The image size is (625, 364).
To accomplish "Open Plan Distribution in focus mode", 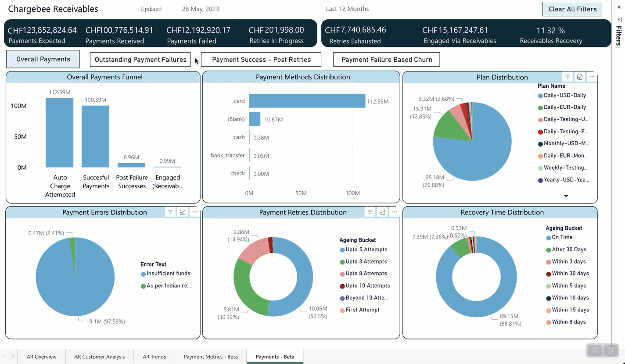I will point(580,77).
